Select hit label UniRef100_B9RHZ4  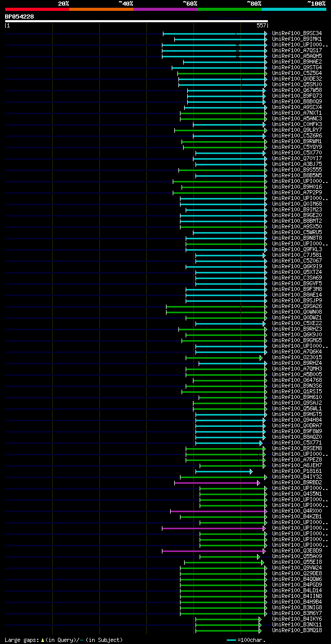pos(297,363)
